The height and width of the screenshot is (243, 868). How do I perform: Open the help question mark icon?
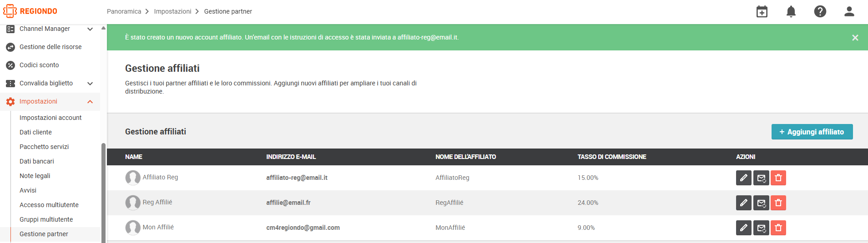point(820,11)
